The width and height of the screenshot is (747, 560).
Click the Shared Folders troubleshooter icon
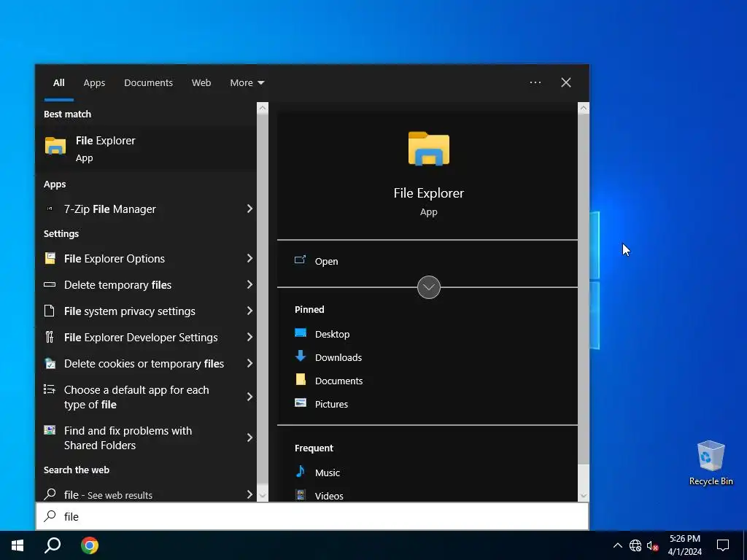point(50,430)
